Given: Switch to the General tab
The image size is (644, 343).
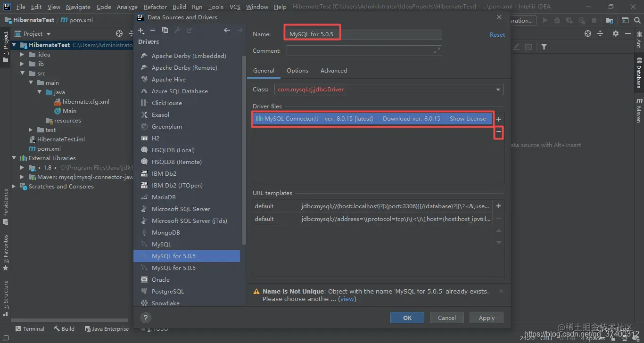Looking at the screenshot, I should (x=264, y=71).
